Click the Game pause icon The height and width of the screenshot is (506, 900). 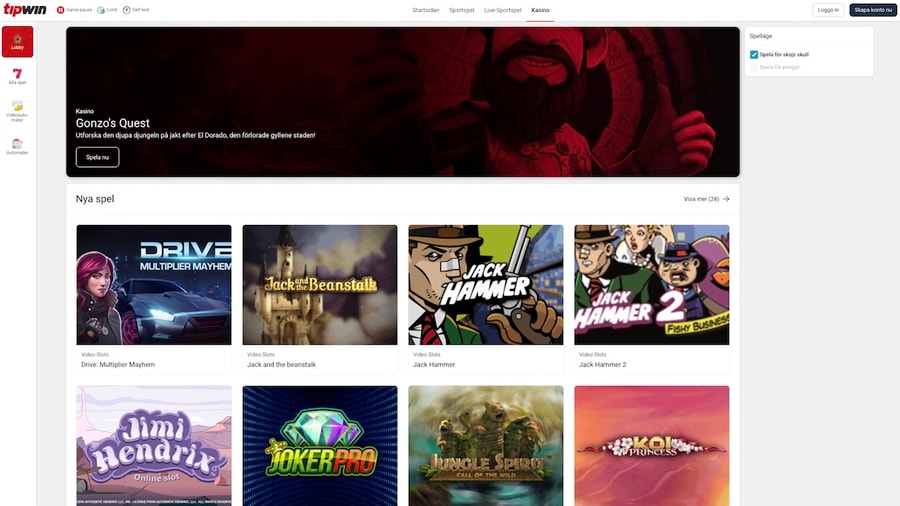61,10
